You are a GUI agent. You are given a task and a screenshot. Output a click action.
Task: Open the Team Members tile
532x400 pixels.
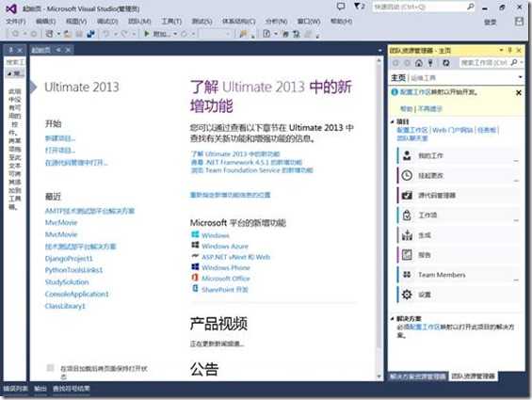[458, 275]
